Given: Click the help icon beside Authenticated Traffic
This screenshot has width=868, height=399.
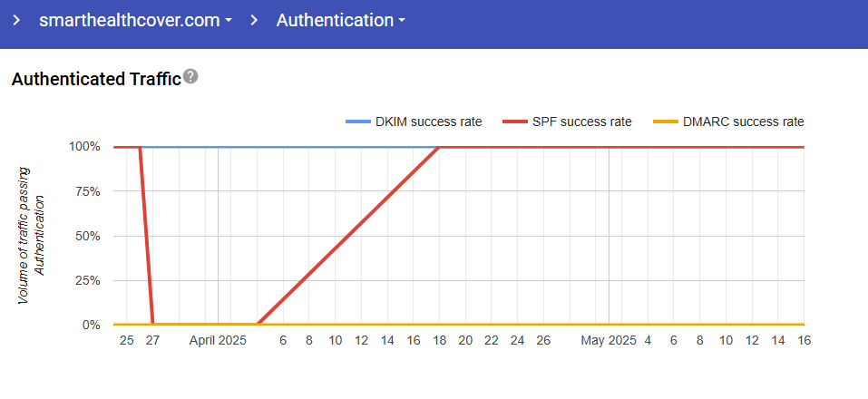Looking at the screenshot, I should pyautogui.click(x=190, y=77).
